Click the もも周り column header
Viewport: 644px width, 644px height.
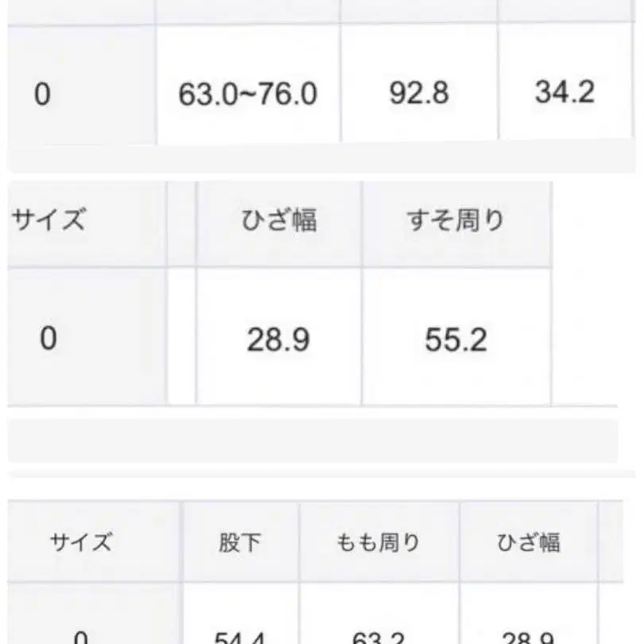pyautogui.click(x=378, y=542)
